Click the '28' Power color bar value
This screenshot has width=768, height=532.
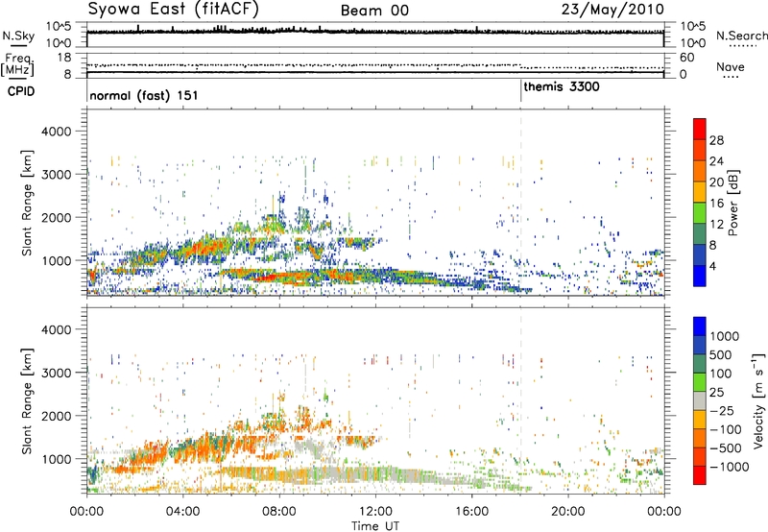(716, 140)
